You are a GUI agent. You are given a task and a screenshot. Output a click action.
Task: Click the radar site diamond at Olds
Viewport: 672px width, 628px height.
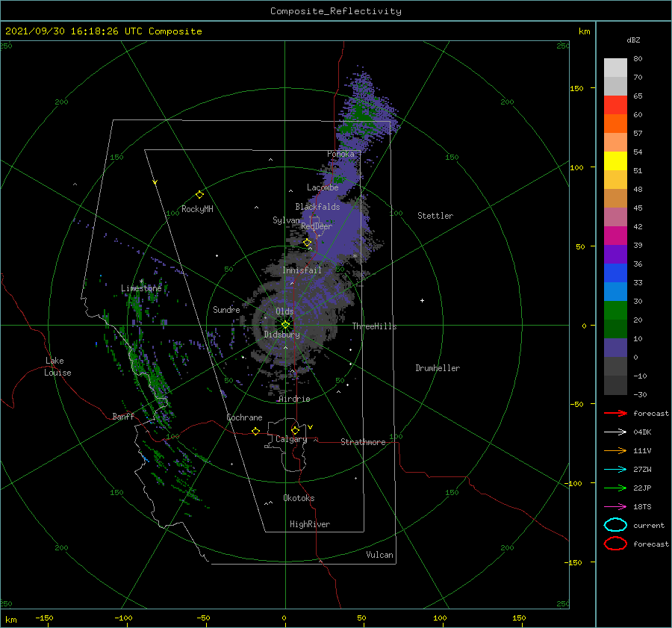coord(285,325)
